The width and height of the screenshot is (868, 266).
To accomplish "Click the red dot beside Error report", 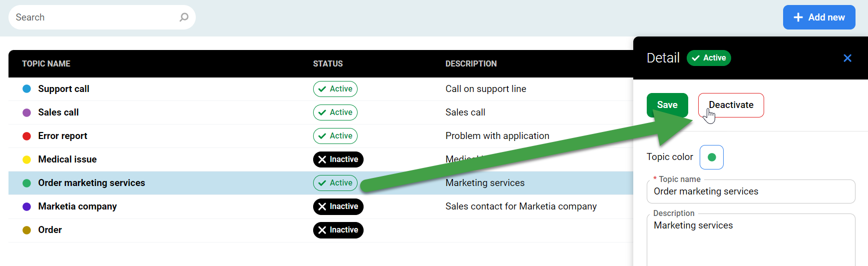I will (27, 136).
